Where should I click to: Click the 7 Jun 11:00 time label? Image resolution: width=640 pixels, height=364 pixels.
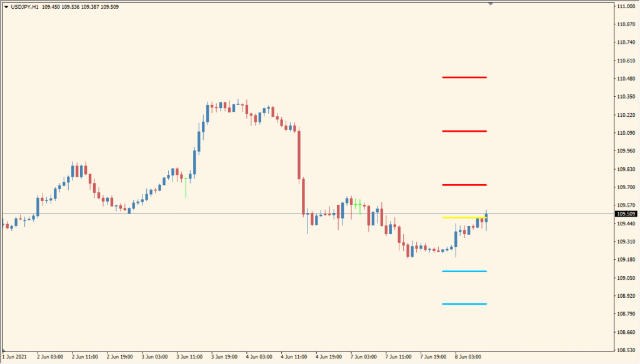pos(398,357)
